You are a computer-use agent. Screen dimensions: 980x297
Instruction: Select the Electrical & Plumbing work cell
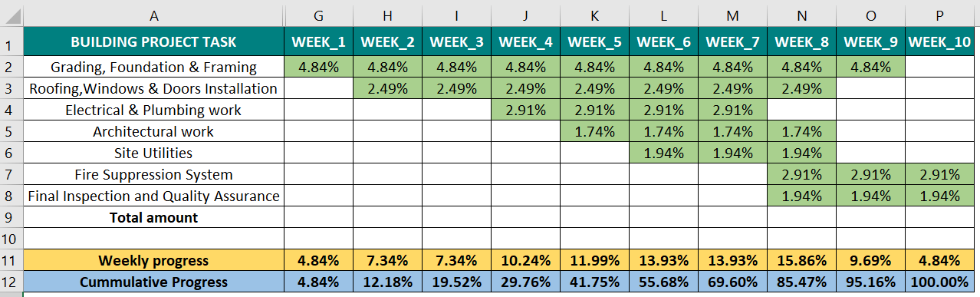pyautogui.click(x=153, y=110)
